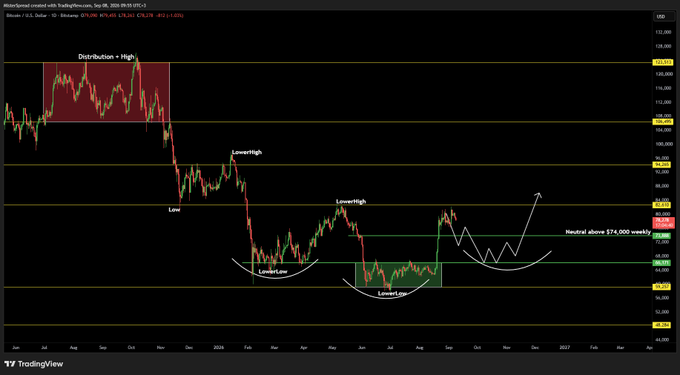This screenshot has width=680, height=375.
Task: Click the red current price label 78,278
Action: coord(663,223)
